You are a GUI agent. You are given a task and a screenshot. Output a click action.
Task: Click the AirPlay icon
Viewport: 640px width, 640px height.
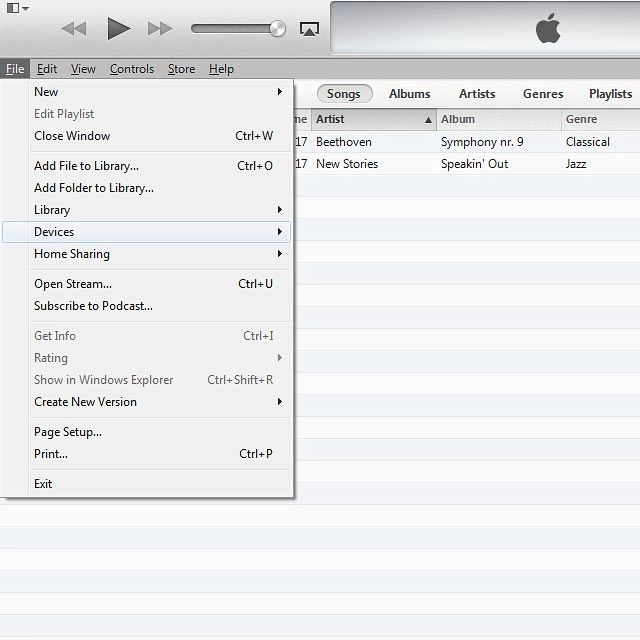309,29
